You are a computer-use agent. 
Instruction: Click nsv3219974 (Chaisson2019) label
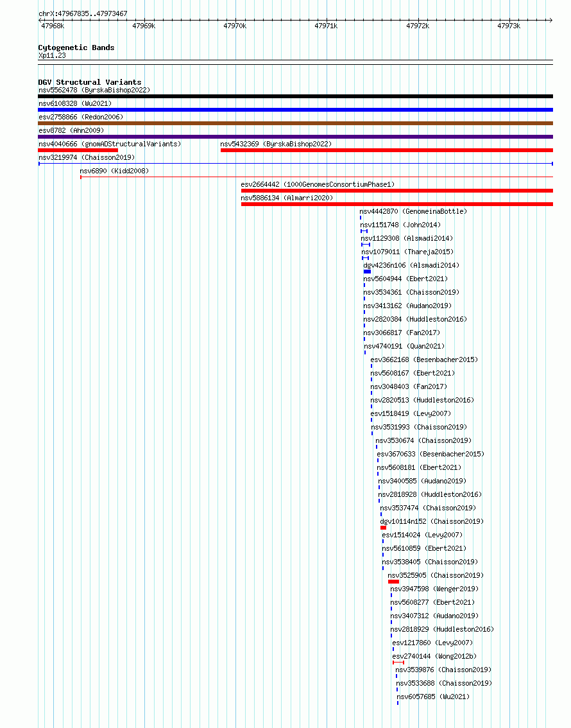click(87, 157)
